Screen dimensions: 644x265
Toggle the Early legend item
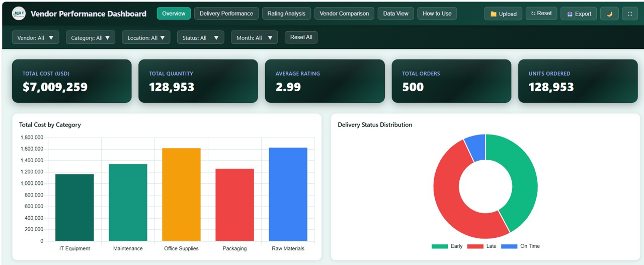point(447,246)
